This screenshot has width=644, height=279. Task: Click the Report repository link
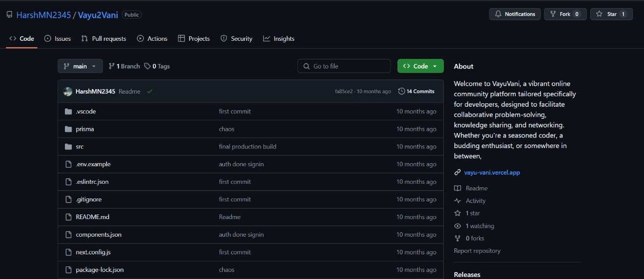click(477, 251)
